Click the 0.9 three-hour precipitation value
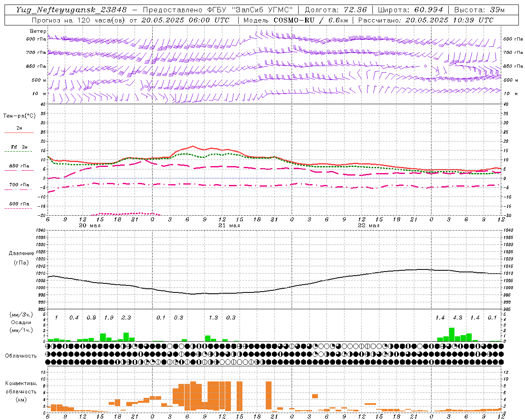The height and width of the screenshot is (420, 525). click(91, 317)
